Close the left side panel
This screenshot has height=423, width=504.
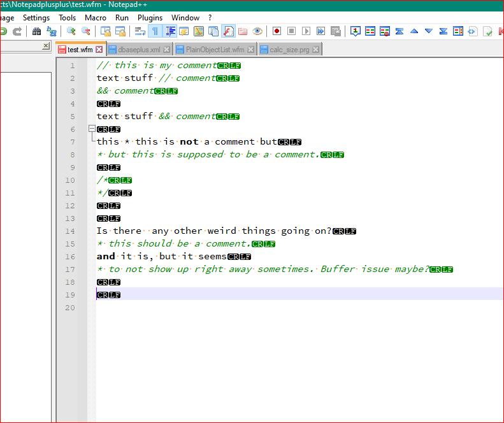point(46,46)
